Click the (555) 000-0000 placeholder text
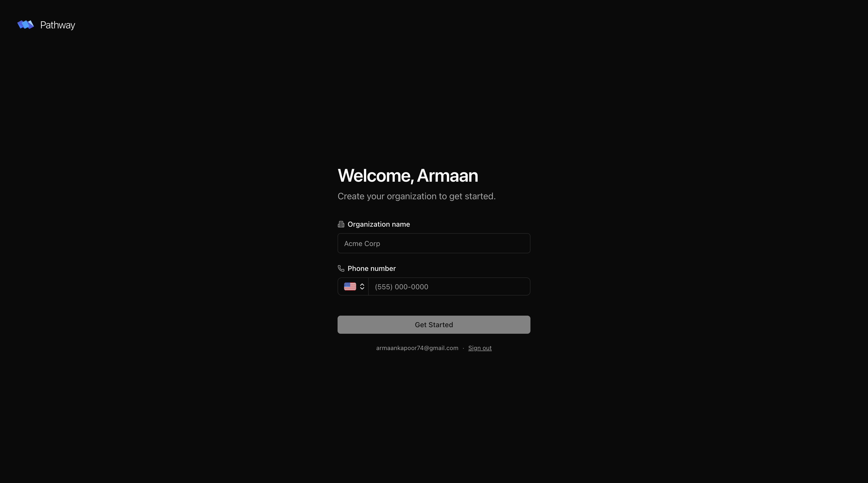 pos(401,287)
